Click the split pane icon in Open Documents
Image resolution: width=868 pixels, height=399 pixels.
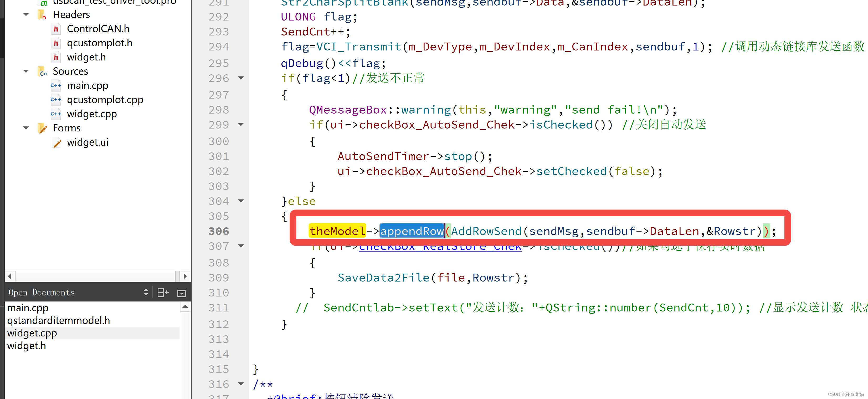click(x=163, y=293)
